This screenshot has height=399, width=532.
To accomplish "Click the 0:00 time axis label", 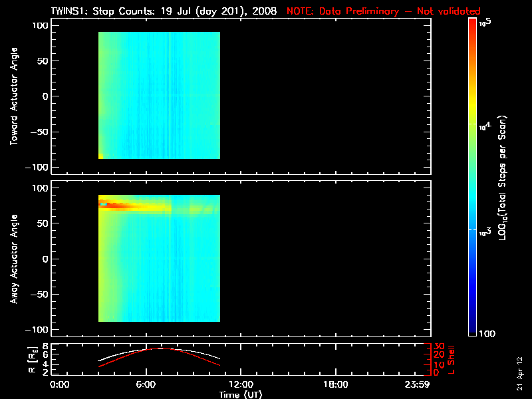I will [60, 384].
